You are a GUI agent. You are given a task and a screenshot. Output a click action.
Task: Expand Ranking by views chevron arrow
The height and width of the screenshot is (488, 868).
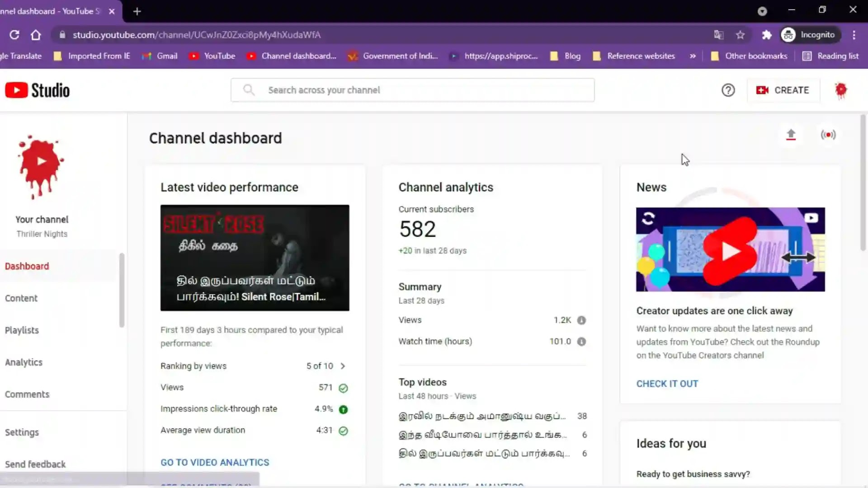point(343,366)
